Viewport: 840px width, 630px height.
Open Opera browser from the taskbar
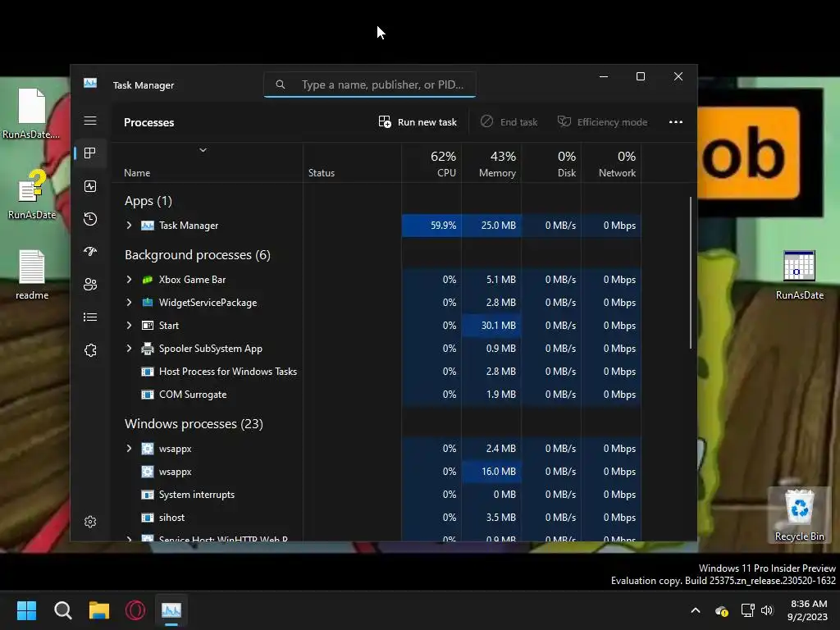coord(135,610)
